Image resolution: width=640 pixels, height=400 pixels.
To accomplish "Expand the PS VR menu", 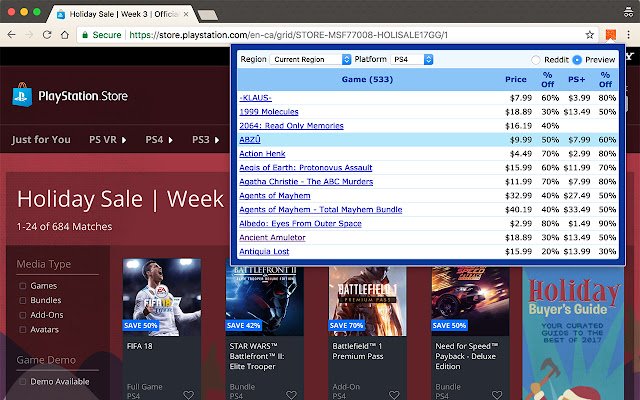I will 108,140.
